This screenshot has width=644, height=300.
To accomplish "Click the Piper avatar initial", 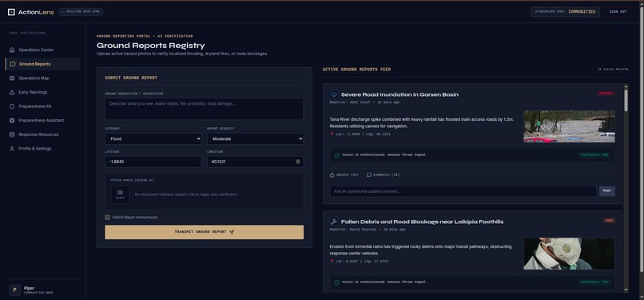I will (14, 290).
